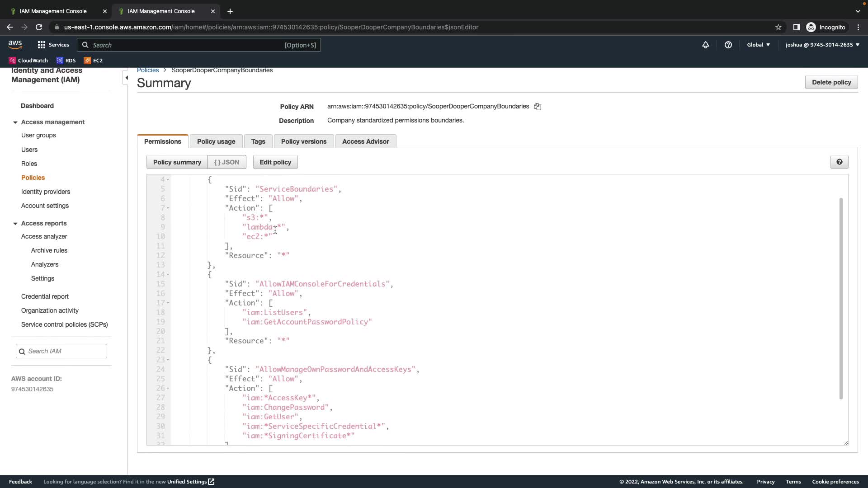This screenshot has width=868, height=488.
Task: Switch view to Policy summary
Action: point(177,162)
